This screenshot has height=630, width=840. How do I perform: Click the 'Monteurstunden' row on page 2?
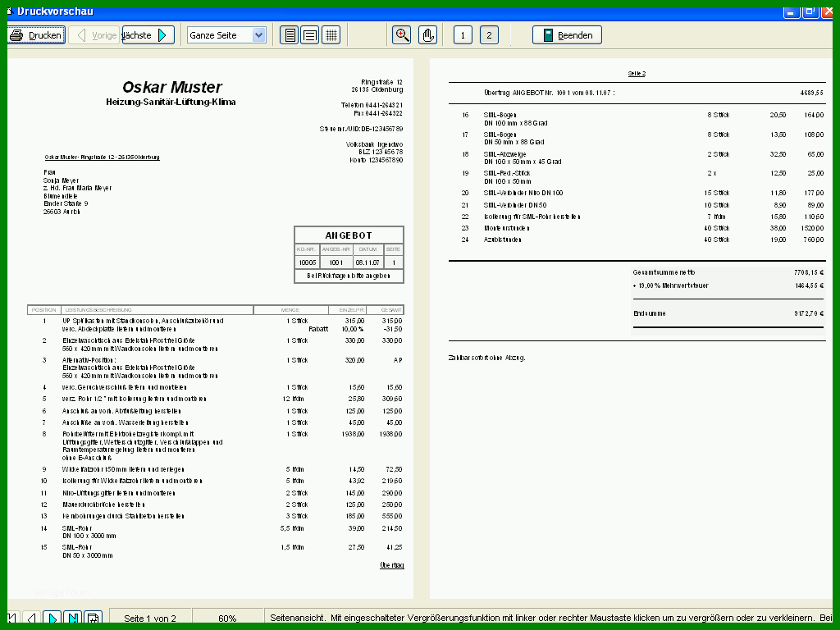(643, 228)
